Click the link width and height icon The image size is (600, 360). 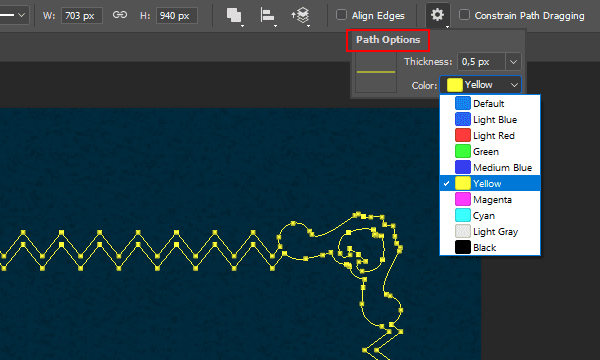coord(119,15)
